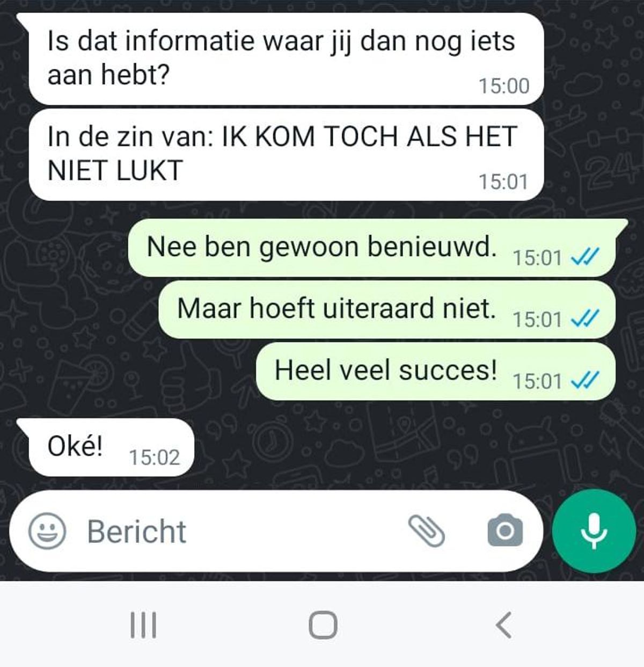Tap the blue read ticks on "Heel veel succes!"
The height and width of the screenshot is (667, 644).
584,381
